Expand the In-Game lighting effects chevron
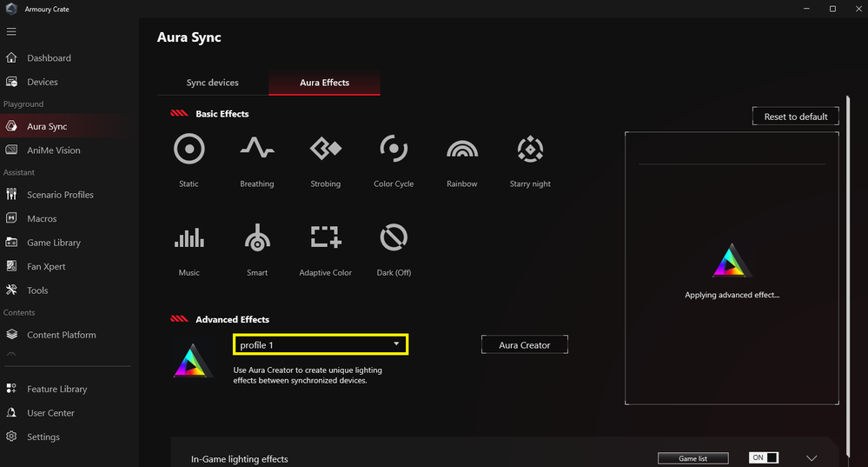The height and width of the screenshot is (467, 868). tap(812, 458)
